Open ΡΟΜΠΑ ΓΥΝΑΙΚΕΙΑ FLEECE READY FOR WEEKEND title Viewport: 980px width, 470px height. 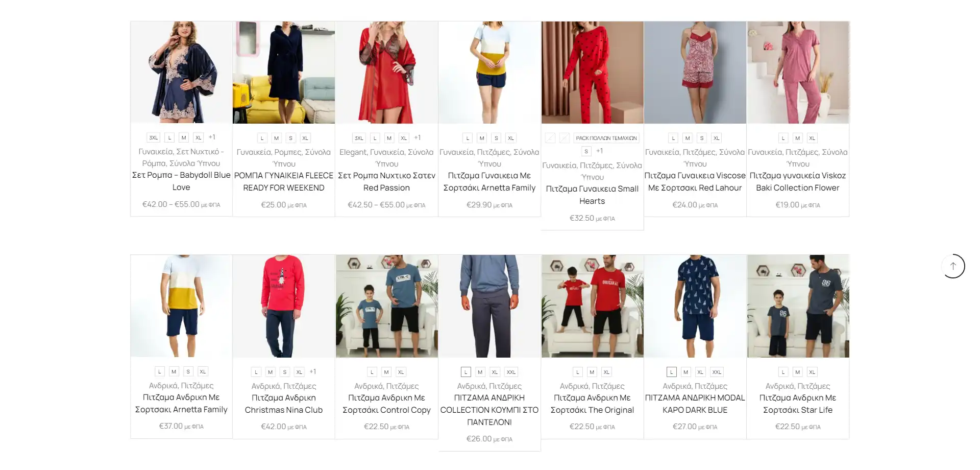(x=284, y=181)
